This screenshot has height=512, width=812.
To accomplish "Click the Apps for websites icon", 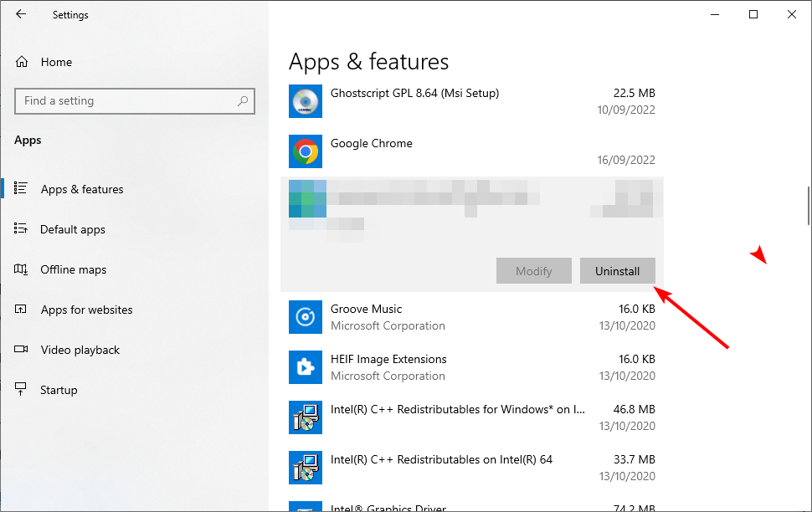I will tap(21, 309).
